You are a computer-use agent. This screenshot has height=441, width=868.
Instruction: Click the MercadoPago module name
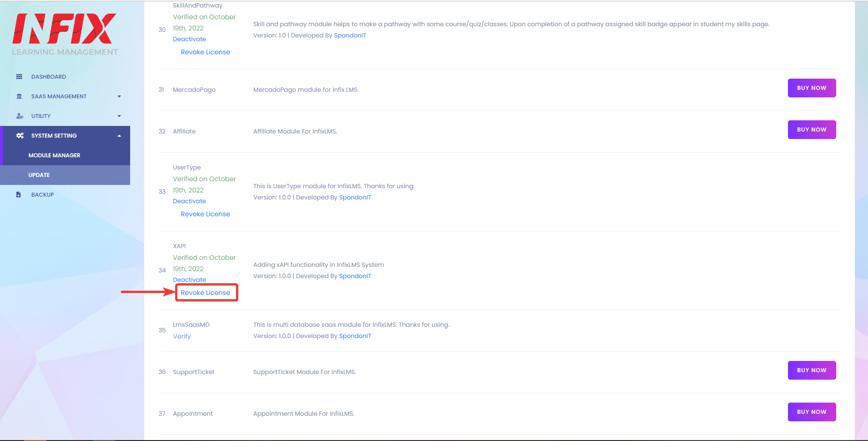click(194, 90)
